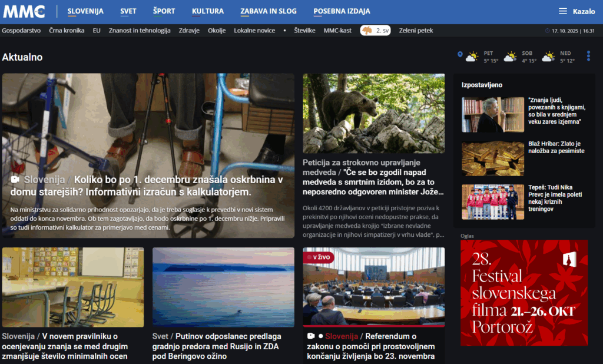Click the video camera icon on the oskrbnina headline
Image resolution: width=603 pixels, height=364 pixels.
15,179
